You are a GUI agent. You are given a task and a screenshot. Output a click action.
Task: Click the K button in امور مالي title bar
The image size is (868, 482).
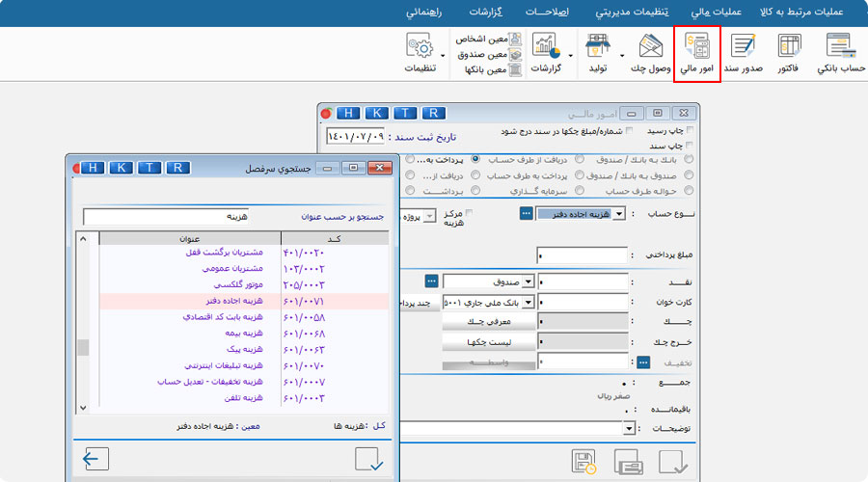click(x=376, y=114)
